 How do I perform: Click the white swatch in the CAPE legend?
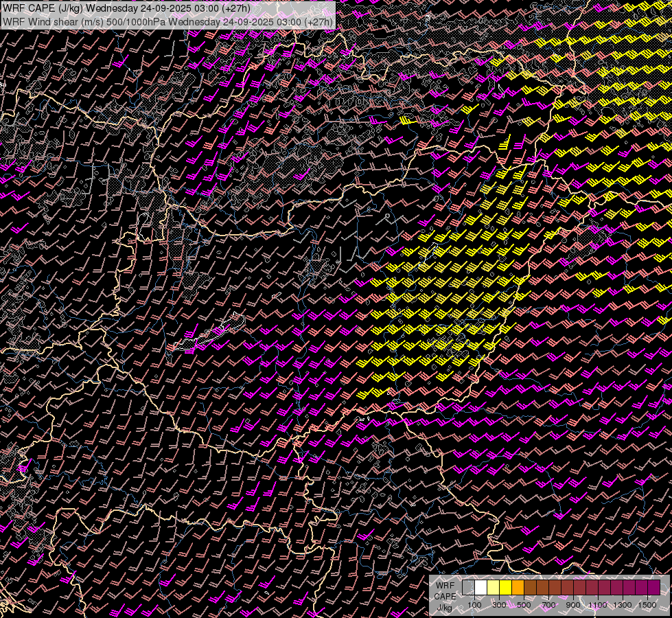click(x=480, y=588)
